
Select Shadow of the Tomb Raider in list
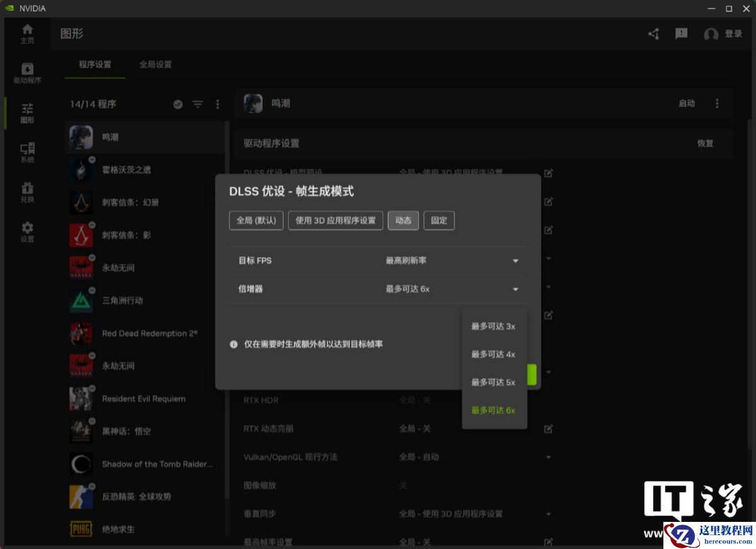(x=145, y=464)
